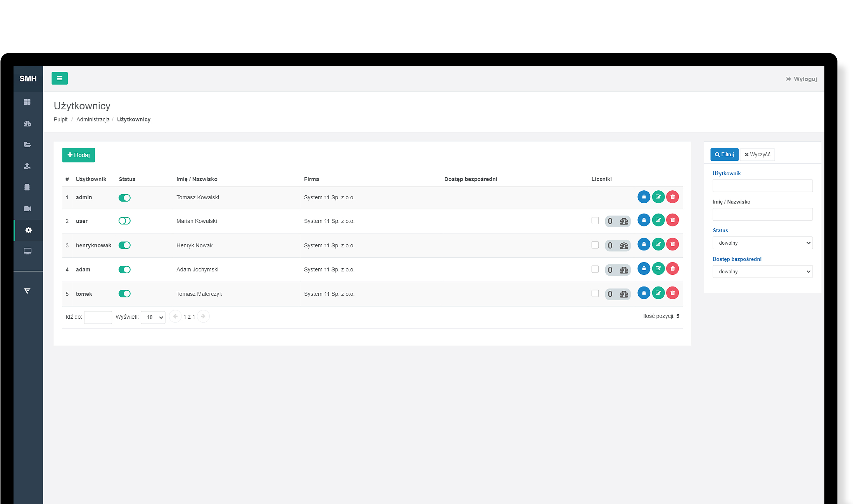Go to Administracja breadcrumb
The height and width of the screenshot is (504, 853).
pos(93,119)
